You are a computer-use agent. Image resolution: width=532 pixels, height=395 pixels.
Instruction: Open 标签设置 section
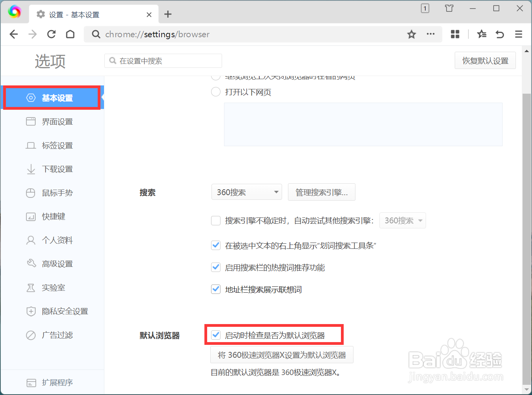coord(52,145)
